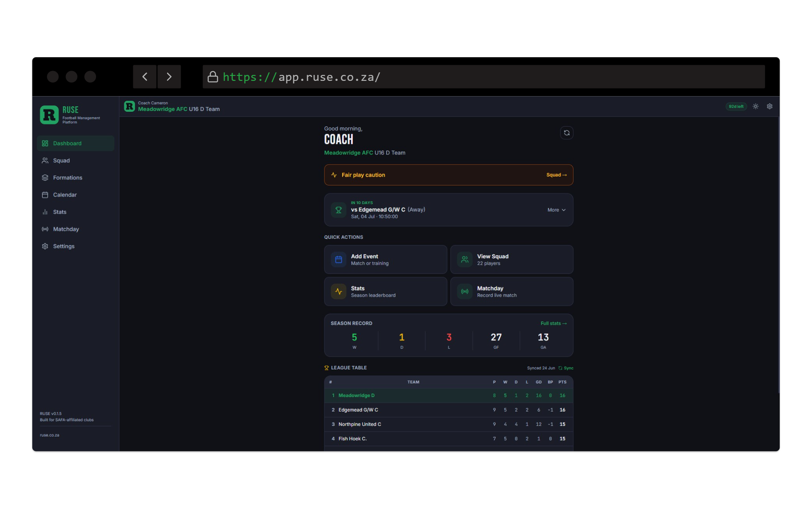Click the TEAM column header
Image resolution: width=812 pixels, height=508 pixels.
(x=413, y=382)
